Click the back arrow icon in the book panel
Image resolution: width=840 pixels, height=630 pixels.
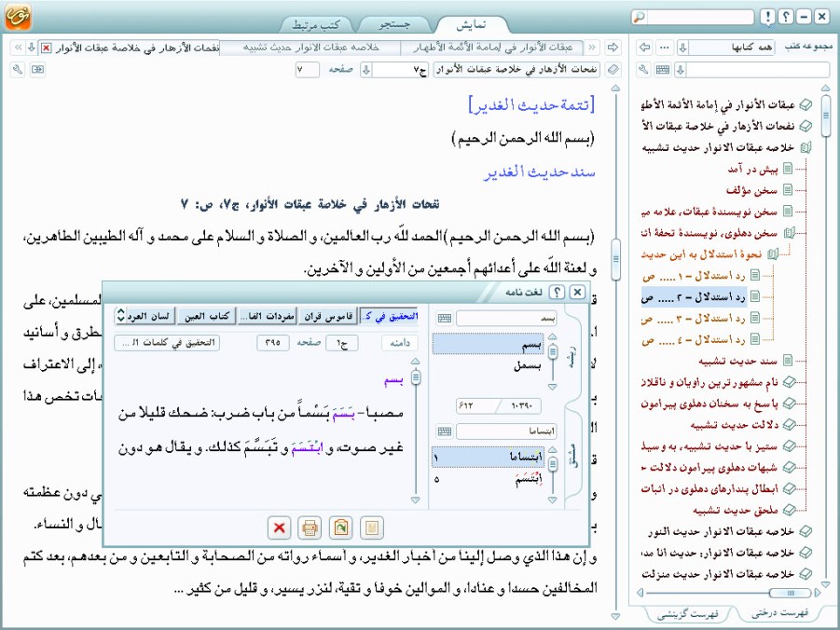click(645, 48)
